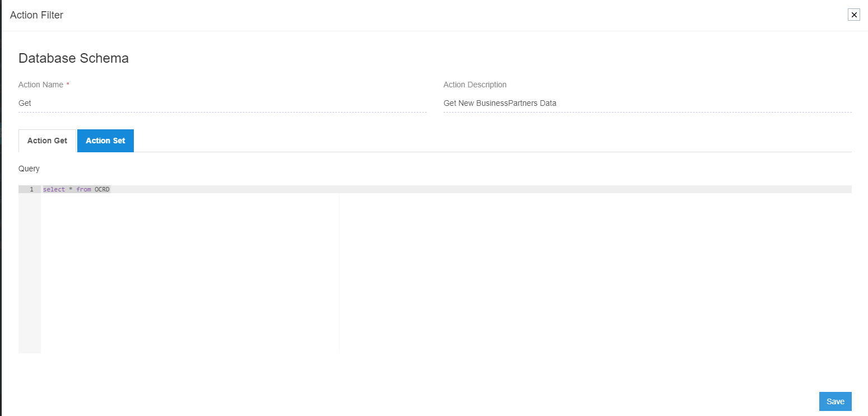Click the Database Schema heading

(73, 58)
